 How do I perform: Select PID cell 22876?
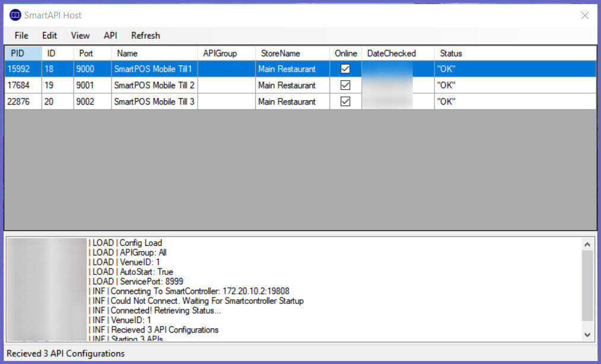pos(23,102)
